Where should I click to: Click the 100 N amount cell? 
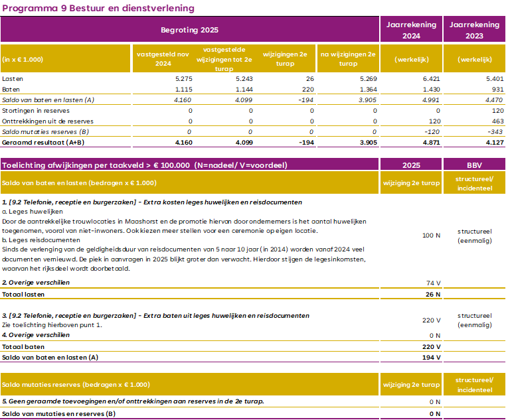tap(430, 236)
